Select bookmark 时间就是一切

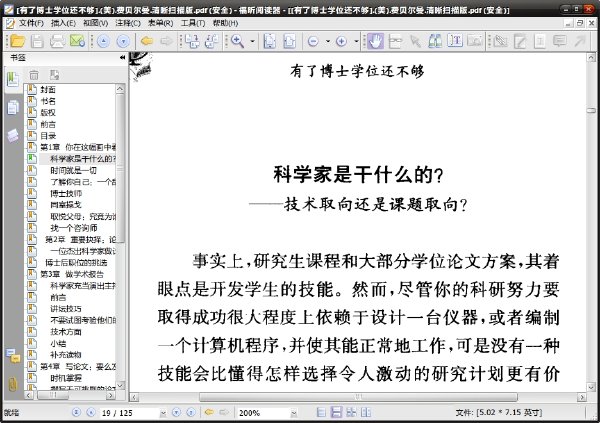(x=73, y=170)
